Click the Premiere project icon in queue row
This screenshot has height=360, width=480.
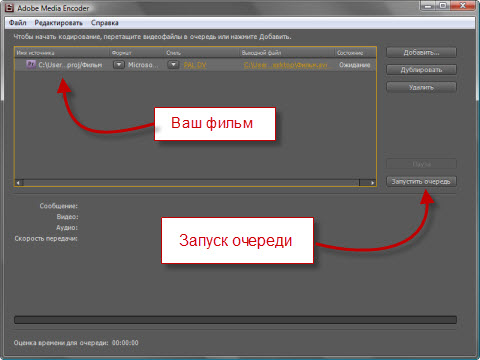[31, 64]
